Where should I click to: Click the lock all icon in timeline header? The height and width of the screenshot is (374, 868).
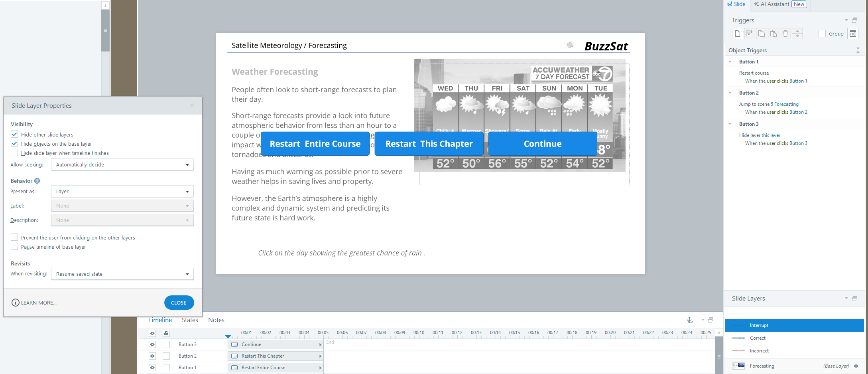166,333
